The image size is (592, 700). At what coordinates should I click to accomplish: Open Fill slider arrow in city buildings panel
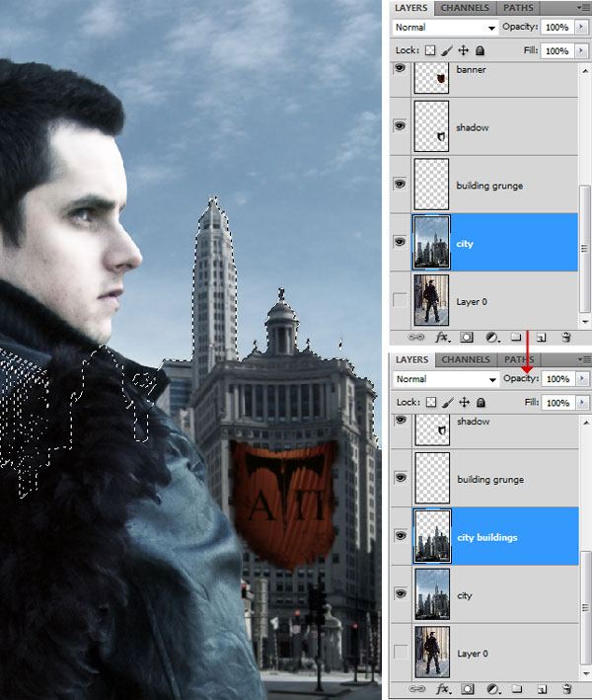(582, 402)
